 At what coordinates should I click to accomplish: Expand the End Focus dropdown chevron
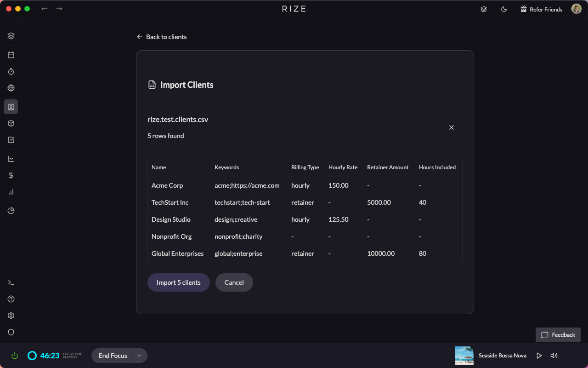[139, 355]
